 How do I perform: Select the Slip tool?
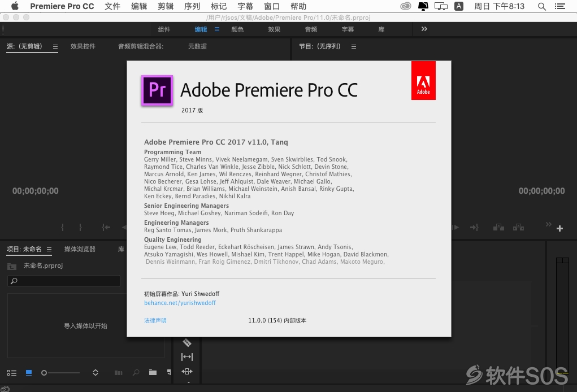click(x=187, y=357)
